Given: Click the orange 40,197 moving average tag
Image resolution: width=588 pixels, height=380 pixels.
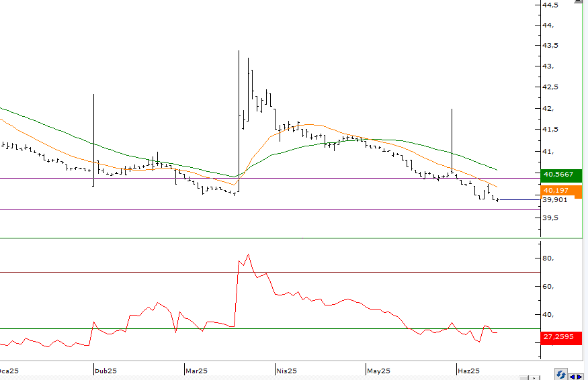Looking at the screenshot, I should point(561,191).
